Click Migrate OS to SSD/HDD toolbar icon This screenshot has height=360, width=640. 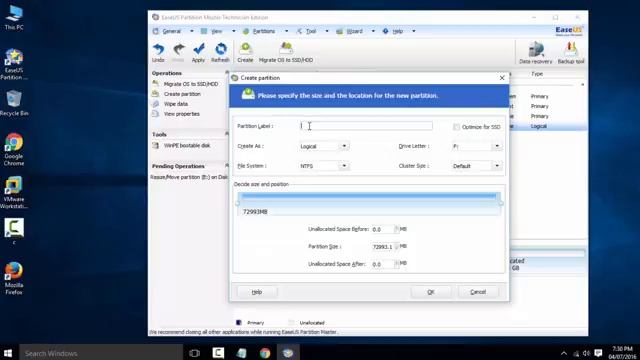coord(286,53)
